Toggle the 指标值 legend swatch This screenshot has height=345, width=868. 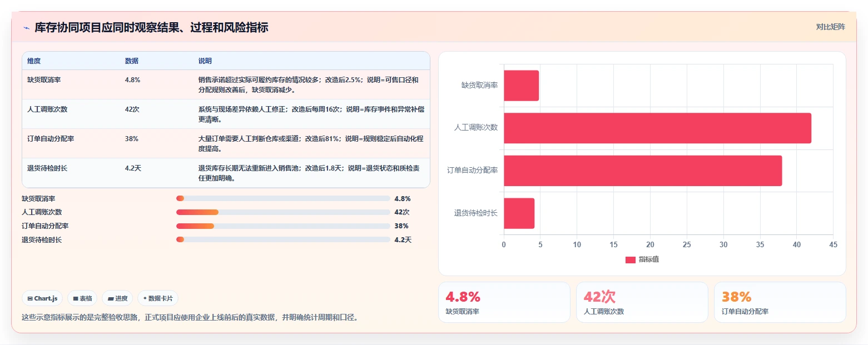631,259
